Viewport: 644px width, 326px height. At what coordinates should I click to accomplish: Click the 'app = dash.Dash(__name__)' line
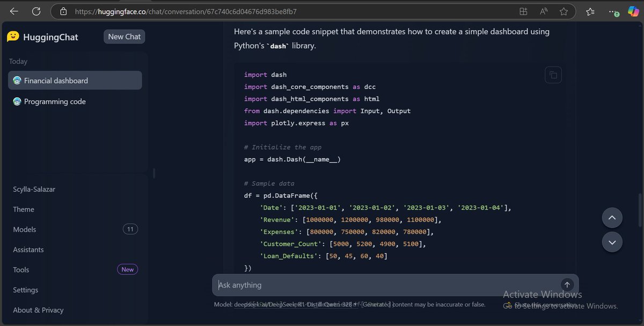[x=292, y=159]
